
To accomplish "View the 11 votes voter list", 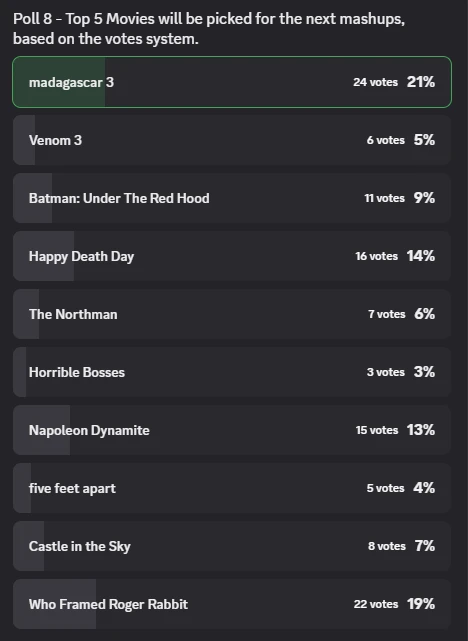I will coord(384,198).
